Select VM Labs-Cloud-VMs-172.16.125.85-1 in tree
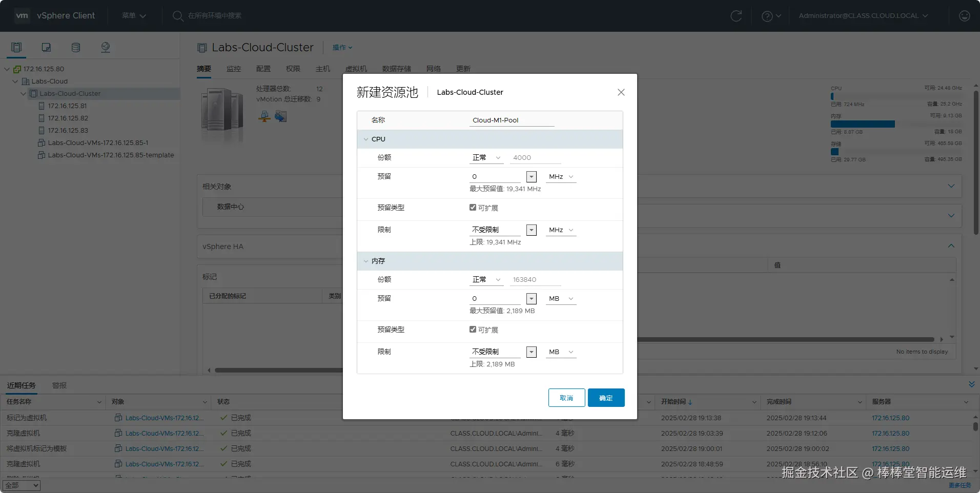Viewport: 980px width, 493px height. tap(98, 143)
